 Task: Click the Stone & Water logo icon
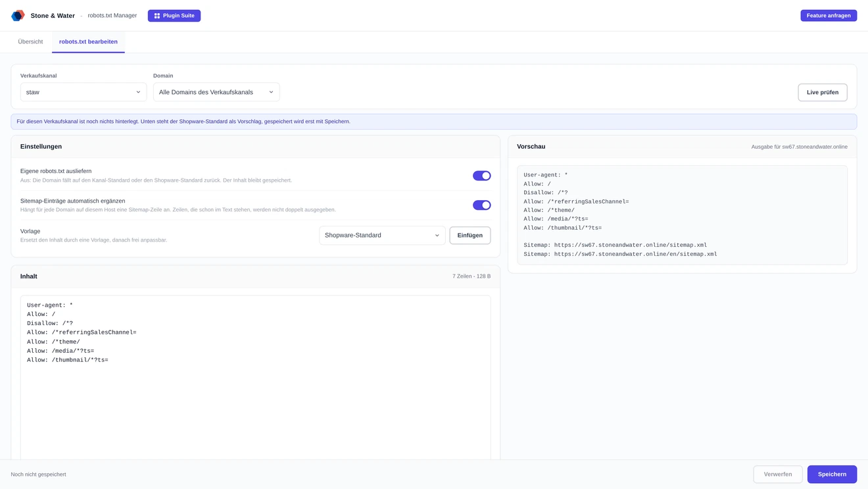[18, 15]
